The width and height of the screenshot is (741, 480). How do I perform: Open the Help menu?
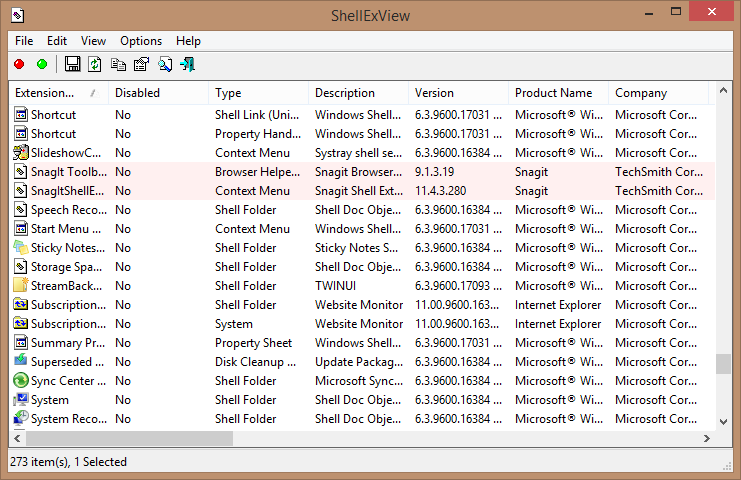[188, 41]
